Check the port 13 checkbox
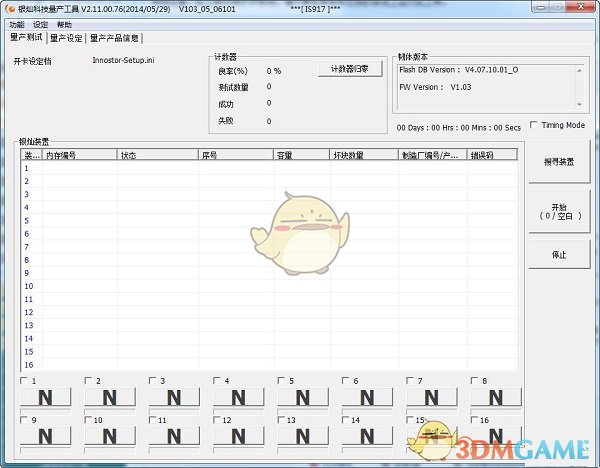 pos(281,420)
